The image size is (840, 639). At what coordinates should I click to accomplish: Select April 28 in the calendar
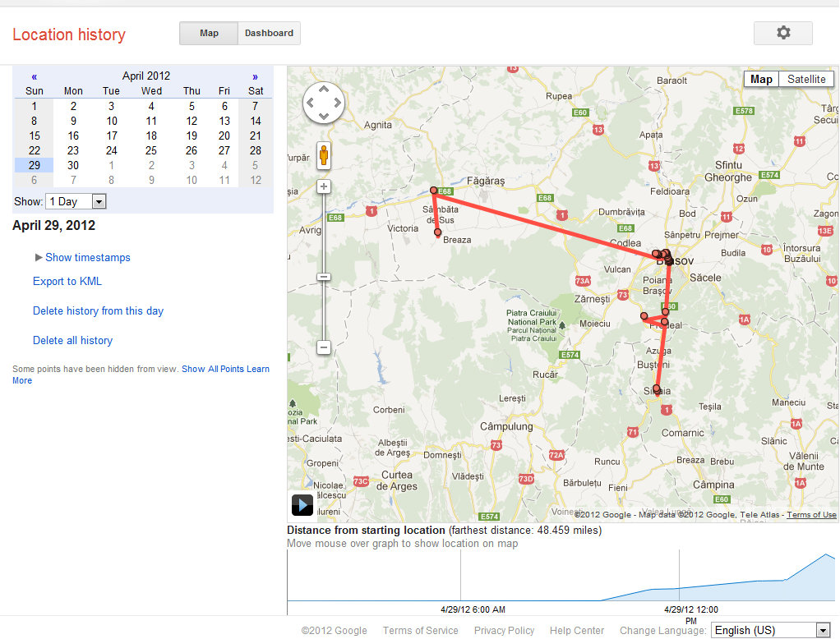(x=256, y=151)
